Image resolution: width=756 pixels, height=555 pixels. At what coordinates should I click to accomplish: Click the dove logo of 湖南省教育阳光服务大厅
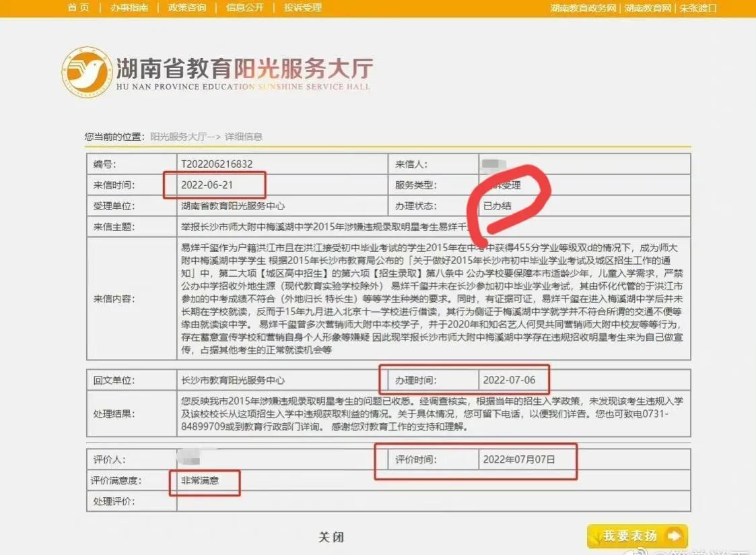(x=87, y=72)
